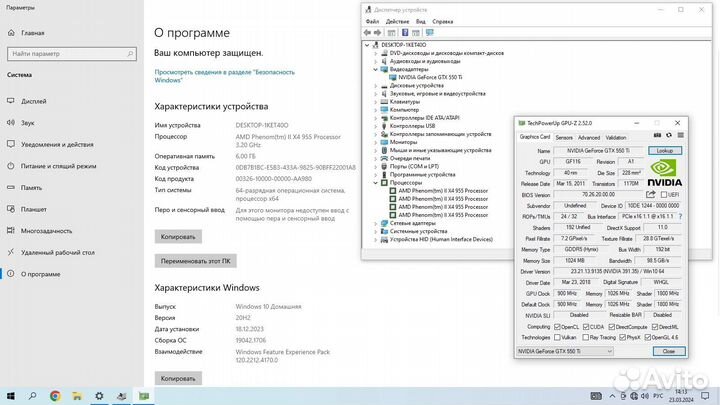Click the Lookup button in GPU-Z
This screenshot has width=720, height=405.
[665, 151]
